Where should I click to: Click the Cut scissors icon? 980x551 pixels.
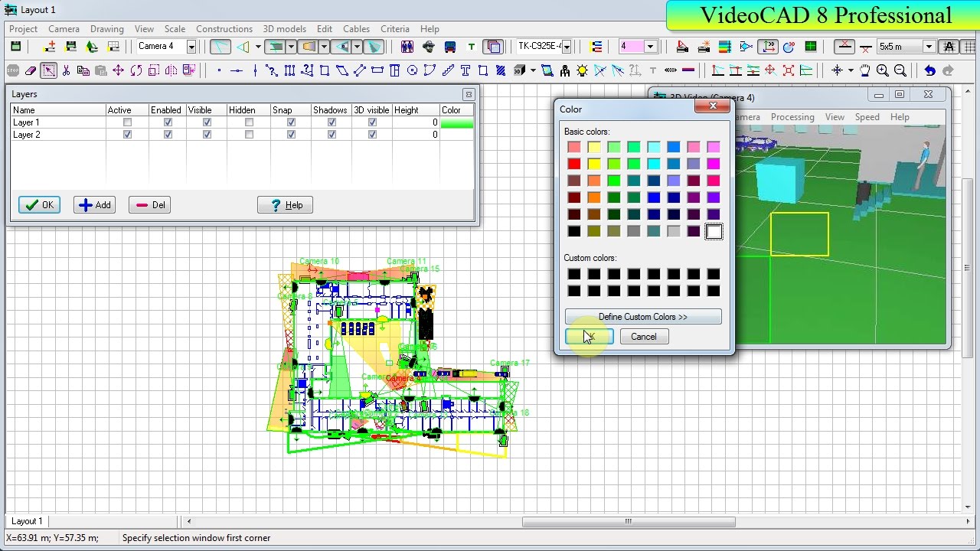click(x=66, y=70)
